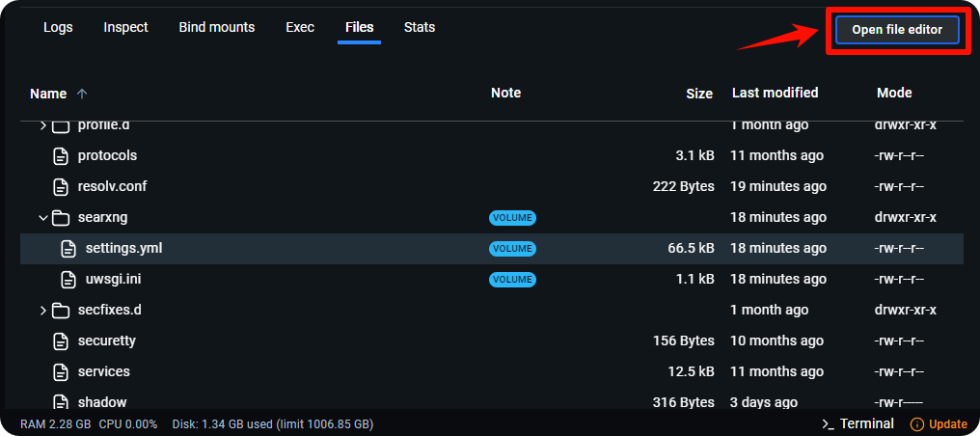Switch to the Inspect tab
This screenshot has height=436, width=980.
pyautogui.click(x=125, y=27)
